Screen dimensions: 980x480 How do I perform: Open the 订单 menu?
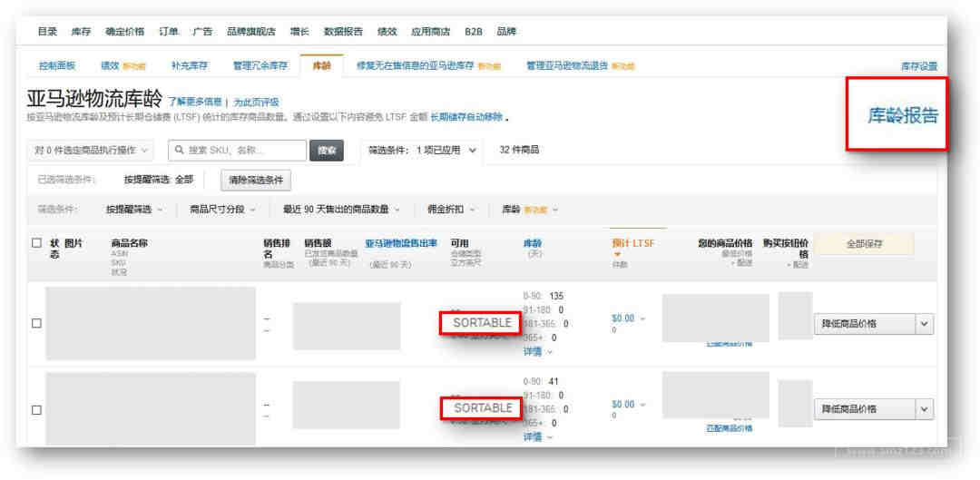(168, 31)
